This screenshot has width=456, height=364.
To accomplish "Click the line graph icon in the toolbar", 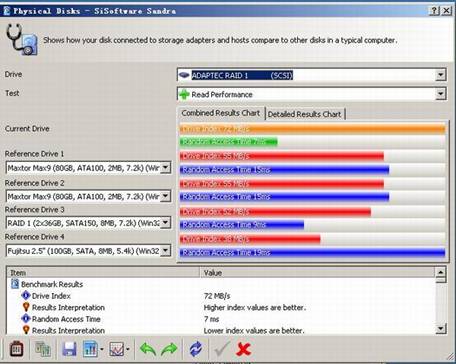I will point(117,349).
